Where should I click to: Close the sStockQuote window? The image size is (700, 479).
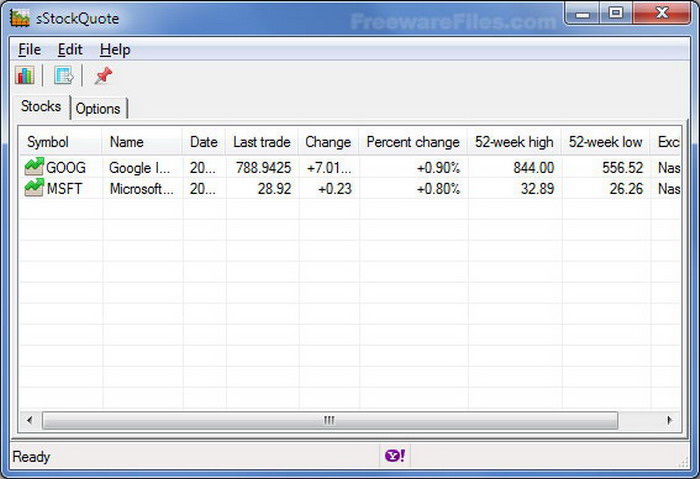point(662,13)
